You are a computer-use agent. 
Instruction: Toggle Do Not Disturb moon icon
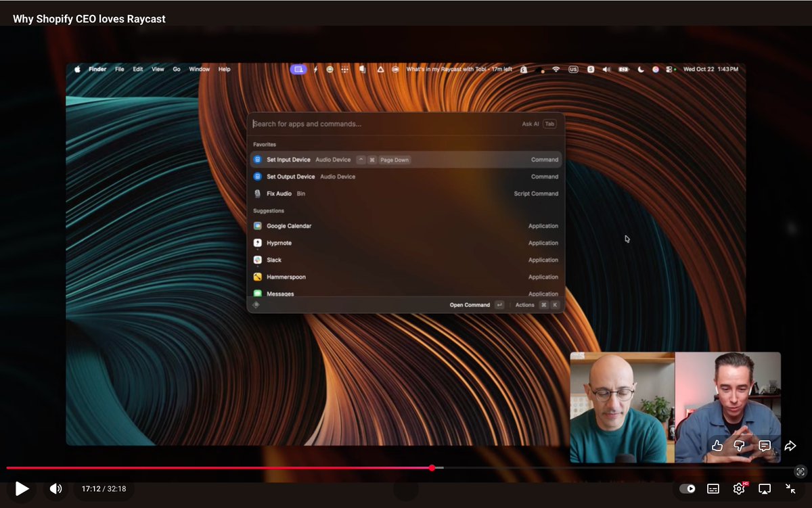tap(641, 69)
